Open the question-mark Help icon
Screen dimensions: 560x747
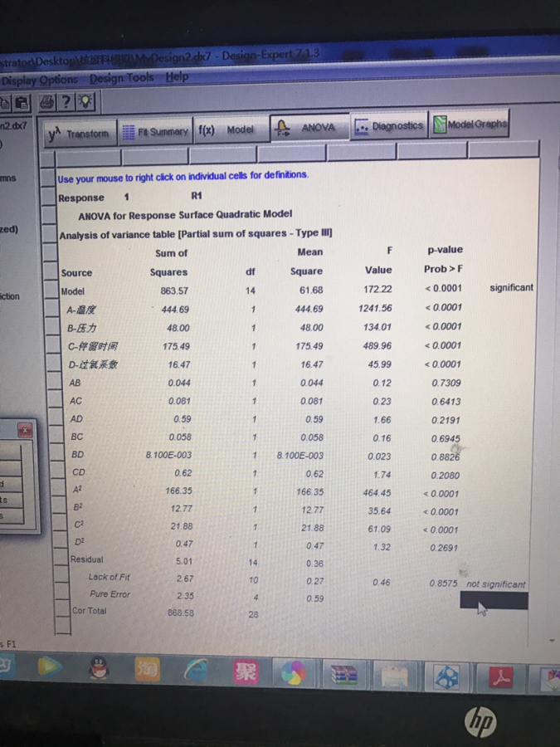click(66, 101)
